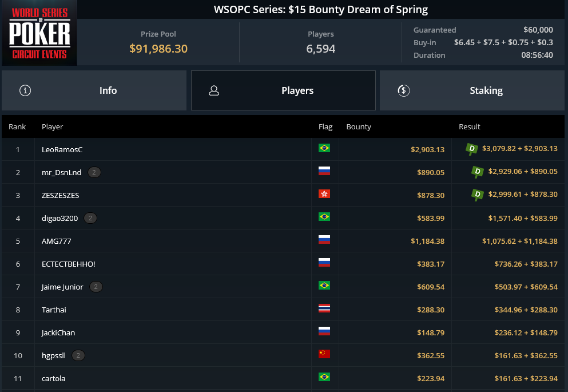Image resolution: width=568 pixels, height=392 pixels.
Task: Click the re-entry count badge beside mr_DsnLnd
Action: coord(94,172)
